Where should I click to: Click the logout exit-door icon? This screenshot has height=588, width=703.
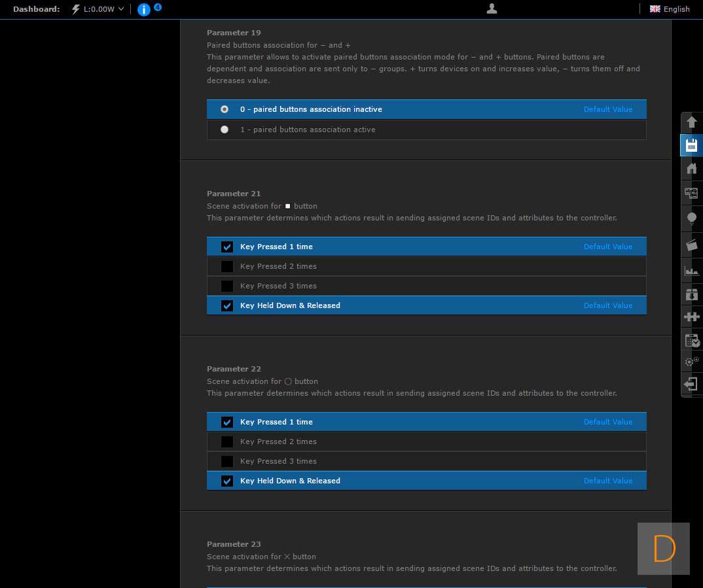691,384
